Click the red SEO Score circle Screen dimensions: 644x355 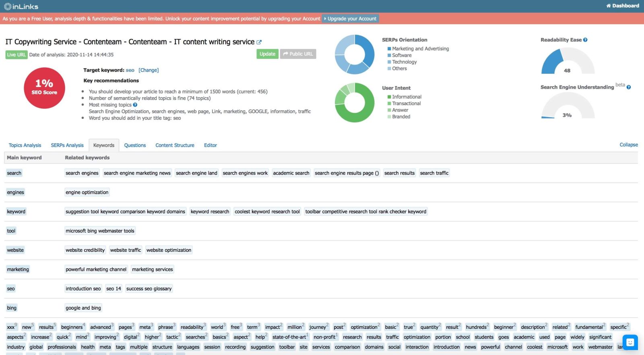44,88
